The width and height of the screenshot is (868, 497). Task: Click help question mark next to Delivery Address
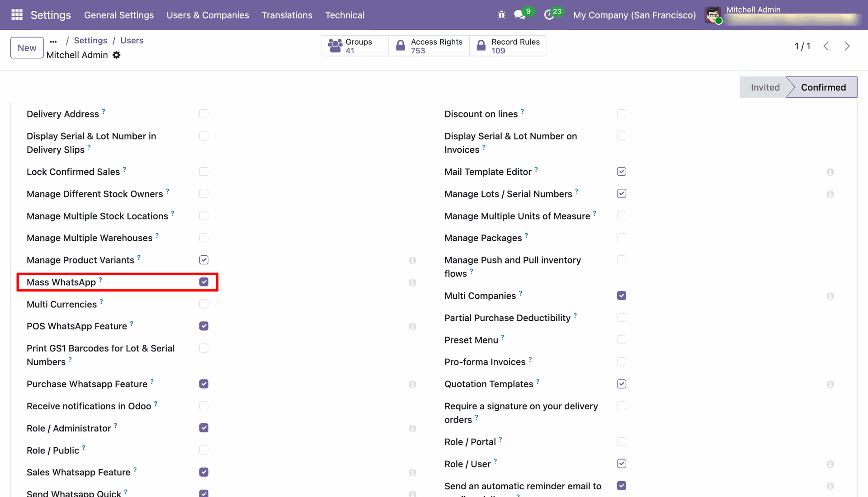pos(104,111)
